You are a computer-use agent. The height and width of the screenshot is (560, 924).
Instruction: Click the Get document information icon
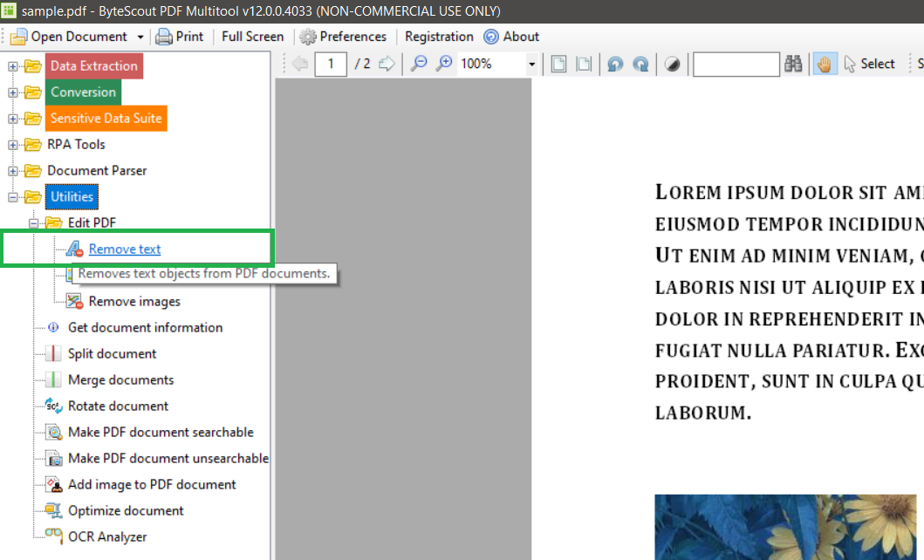53,327
